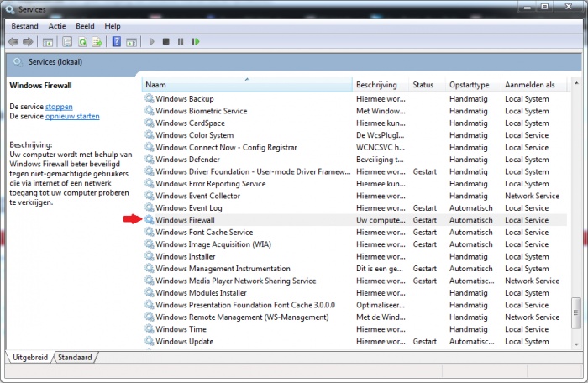Click the gear icon beside Windows Update
588x383 pixels.
pos(150,341)
